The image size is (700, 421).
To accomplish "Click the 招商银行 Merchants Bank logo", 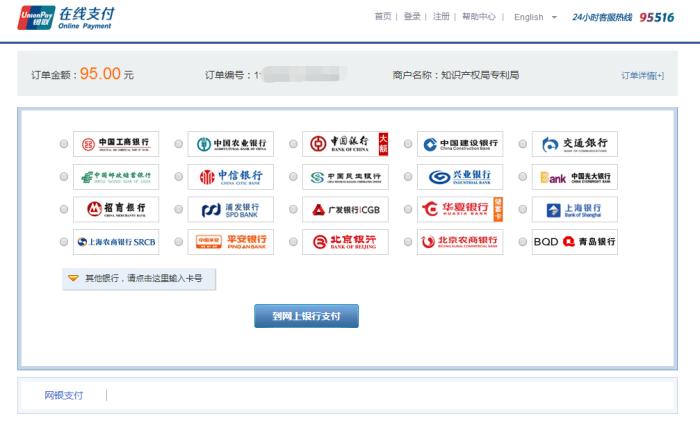I will (x=116, y=209).
